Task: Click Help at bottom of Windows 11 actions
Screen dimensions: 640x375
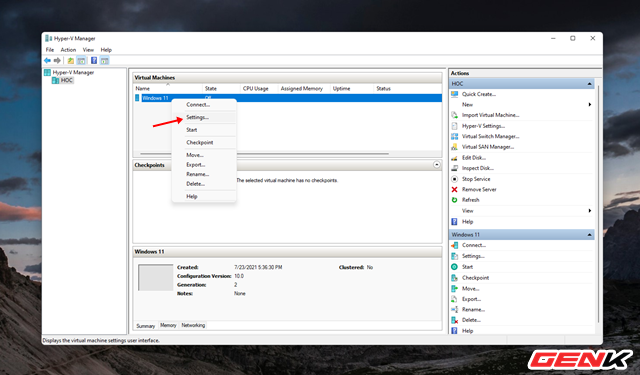Action: tap(467, 331)
